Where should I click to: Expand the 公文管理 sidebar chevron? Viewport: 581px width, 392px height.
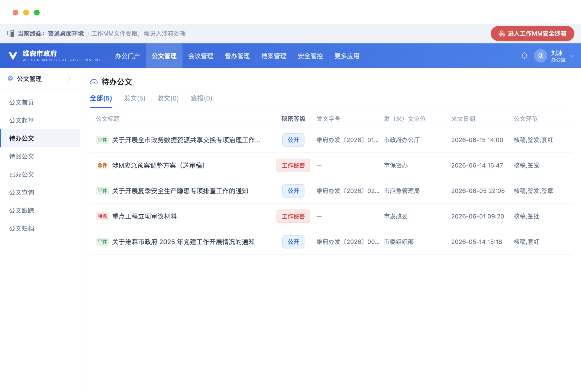70,79
